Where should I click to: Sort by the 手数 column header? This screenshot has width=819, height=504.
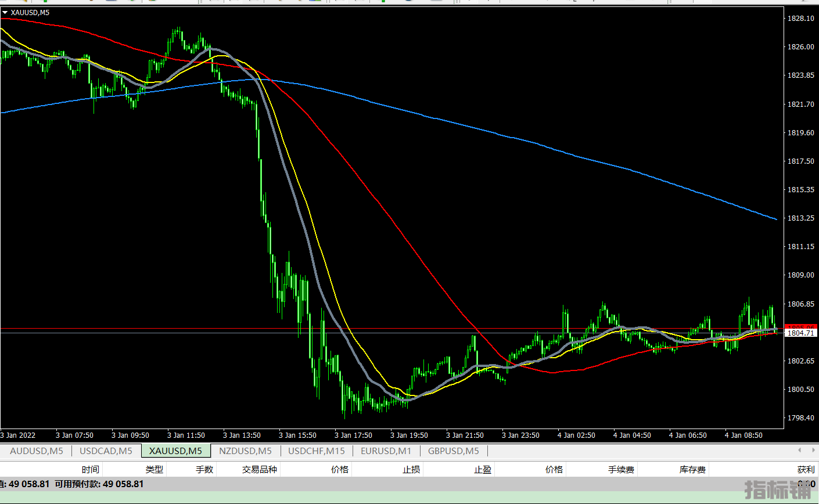(204, 469)
